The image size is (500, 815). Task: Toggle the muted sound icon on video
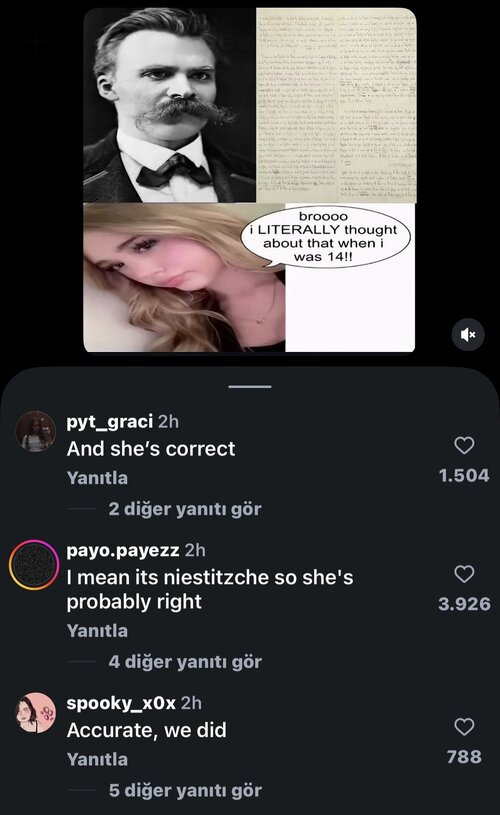pos(468,335)
